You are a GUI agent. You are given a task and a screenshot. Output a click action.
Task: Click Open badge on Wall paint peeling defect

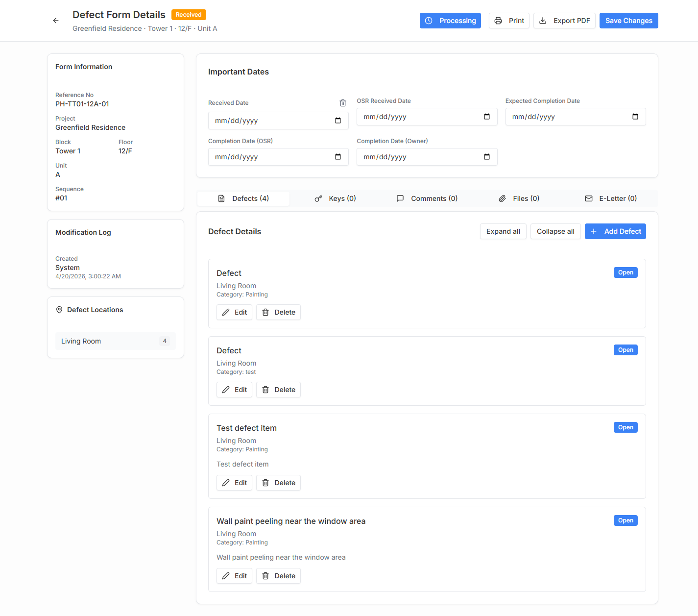pyautogui.click(x=626, y=520)
